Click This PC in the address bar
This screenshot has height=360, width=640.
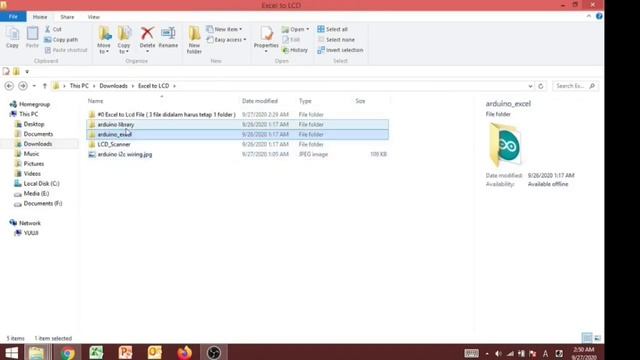[x=79, y=86]
